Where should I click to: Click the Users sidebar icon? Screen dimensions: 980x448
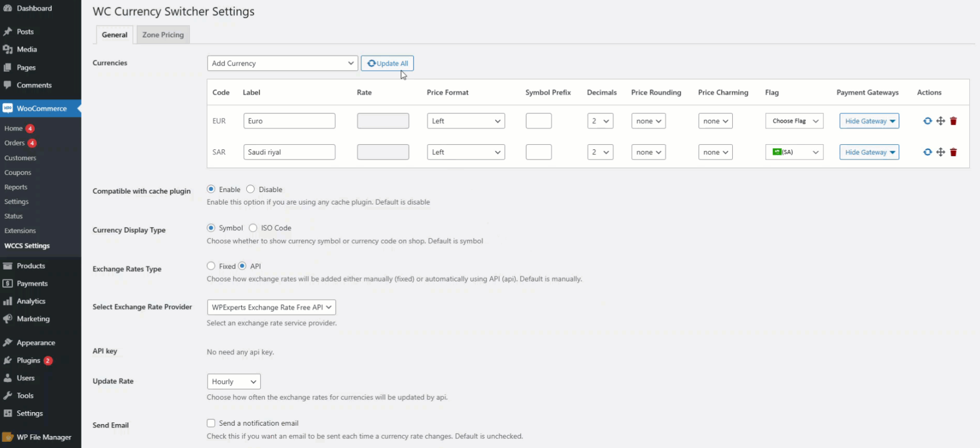[x=7, y=378]
